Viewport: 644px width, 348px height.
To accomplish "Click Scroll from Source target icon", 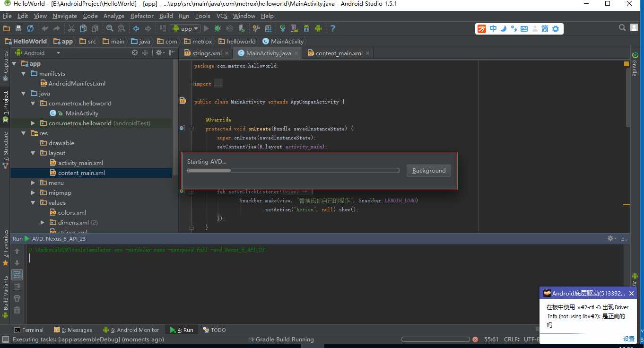I will (x=135, y=53).
